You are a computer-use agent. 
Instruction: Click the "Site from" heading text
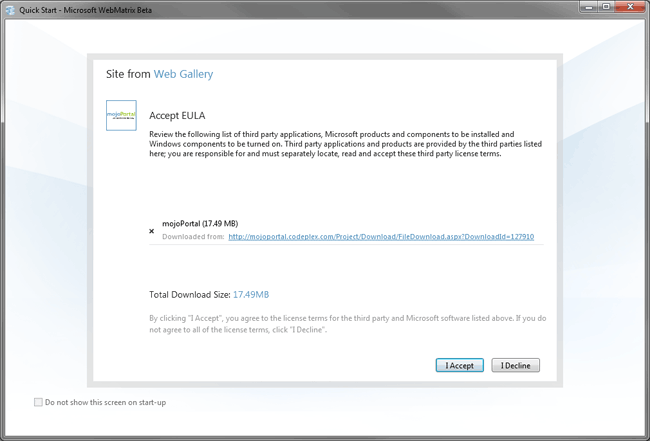point(128,74)
